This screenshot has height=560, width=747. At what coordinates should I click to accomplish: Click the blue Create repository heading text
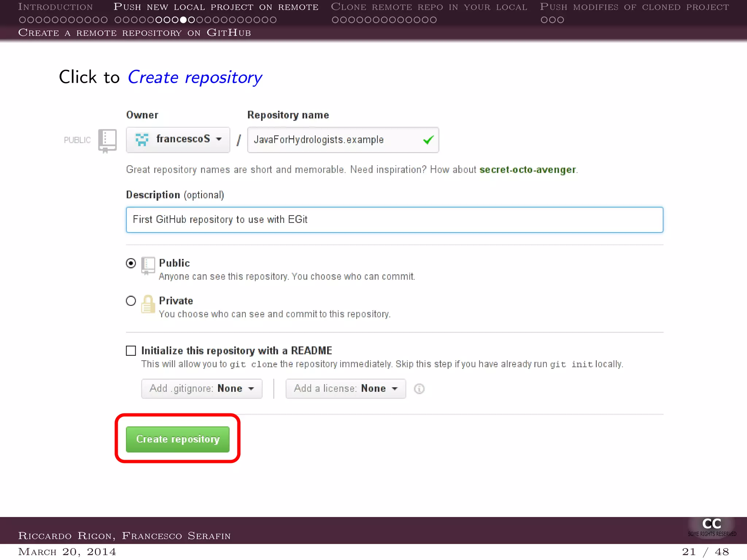pyautogui.click(x=195, y=78)
